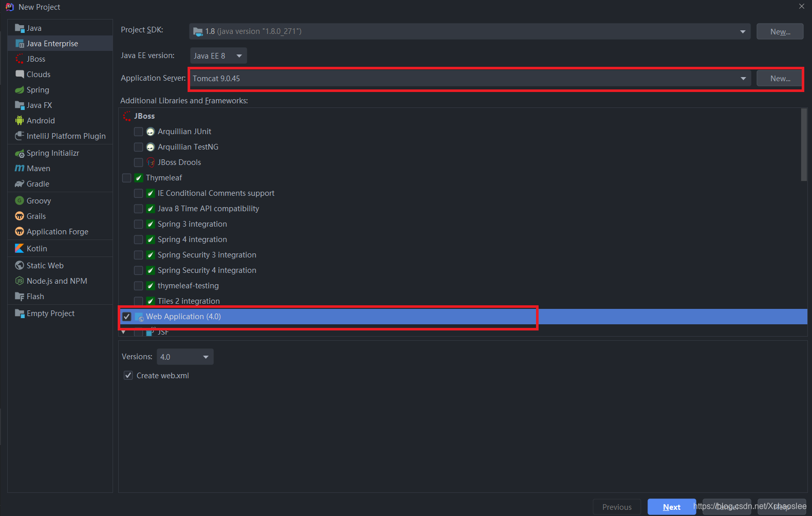812x516 pixels.
Task: Click the Previous button
Action: point(617,507)
